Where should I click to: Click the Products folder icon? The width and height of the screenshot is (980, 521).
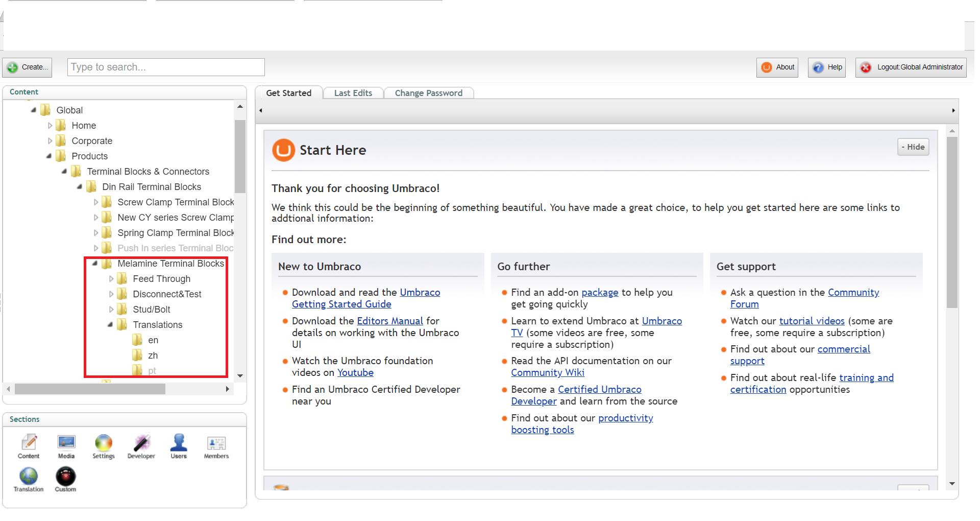pyautogui.click(x=61, y=156)
